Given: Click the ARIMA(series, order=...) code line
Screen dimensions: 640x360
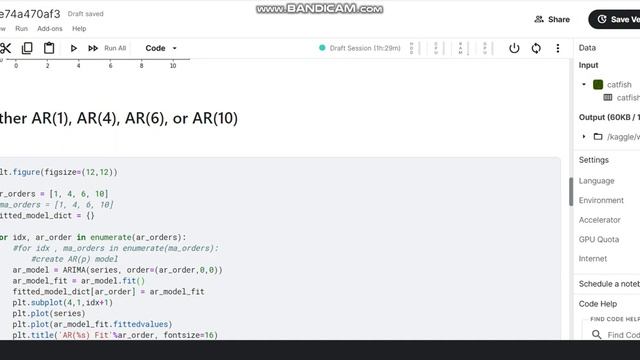Looking at the screenshot, I should [x=117, y=270].
